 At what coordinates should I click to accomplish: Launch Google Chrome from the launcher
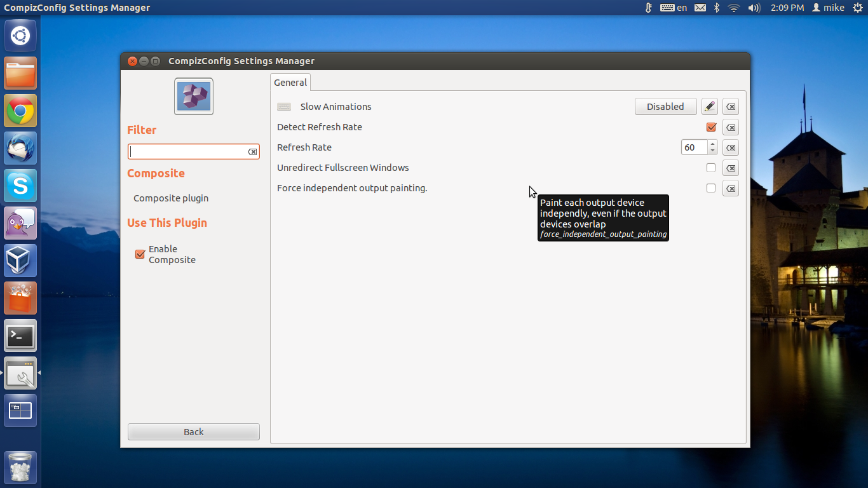[x=20, y=111]
